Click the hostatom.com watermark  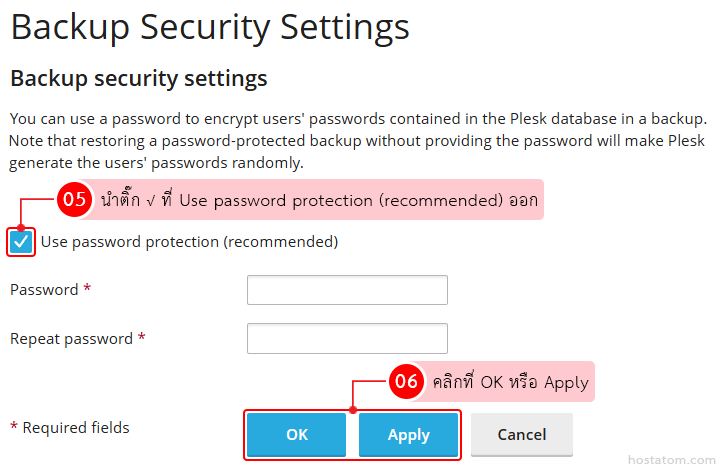pos(669,458)
